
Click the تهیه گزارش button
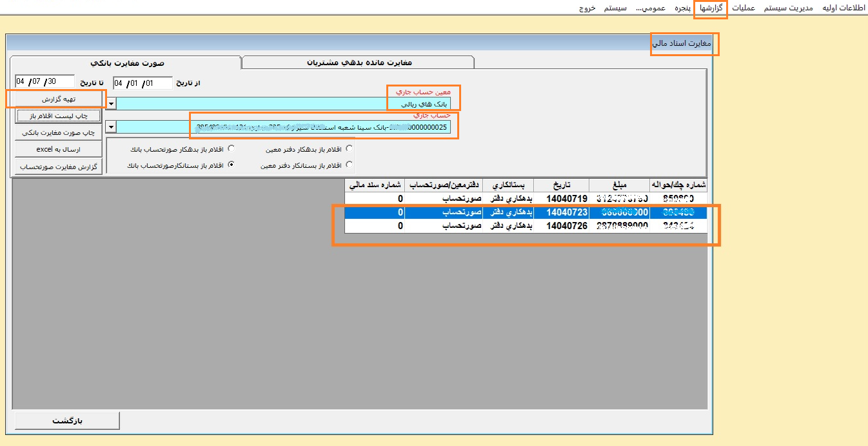[x=59, y=99]
